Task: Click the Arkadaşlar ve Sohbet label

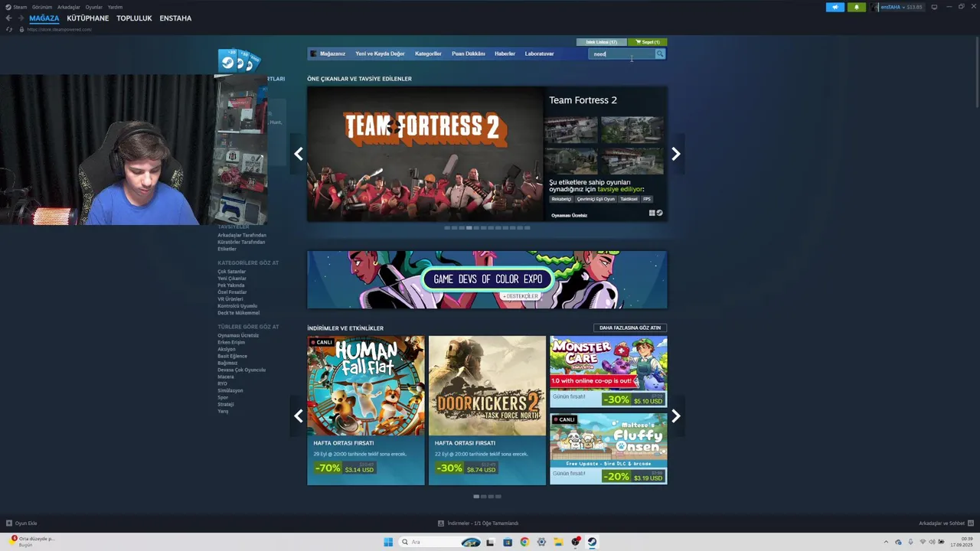Action: (942, 523)
